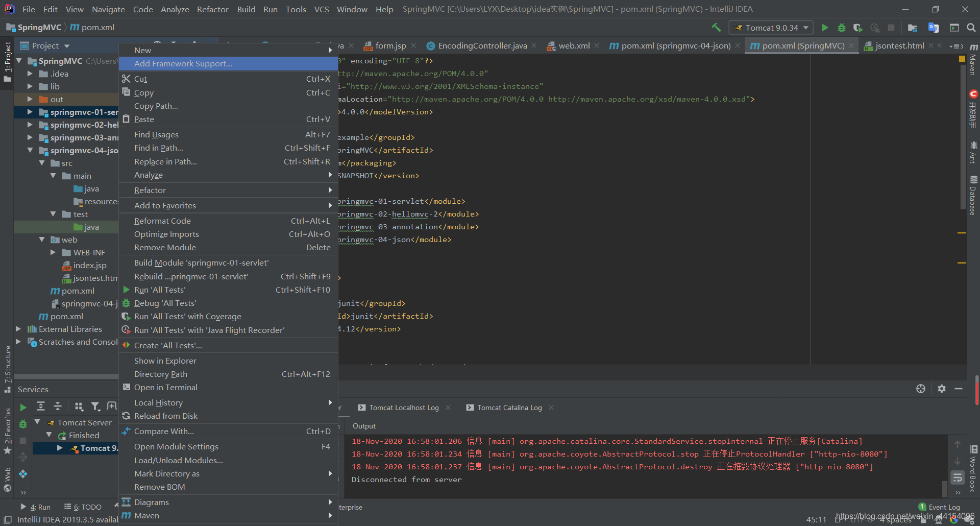This screenshot has width=980, height=526.
Task: Collapse the Tomcat Server node in Services
Action: (37, 422)
